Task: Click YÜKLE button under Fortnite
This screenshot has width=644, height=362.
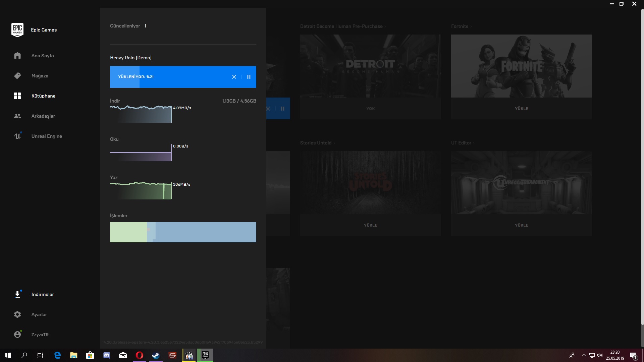Action: tap(522, 109)
